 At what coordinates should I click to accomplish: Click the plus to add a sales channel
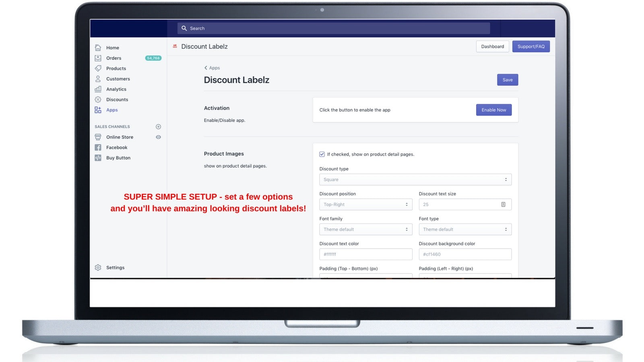[x=158, y=126]
